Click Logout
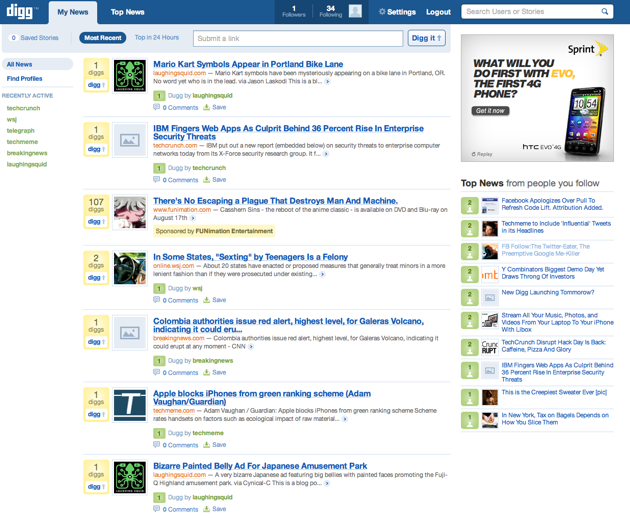Screen dimensions: 630x518 (438, 12)
